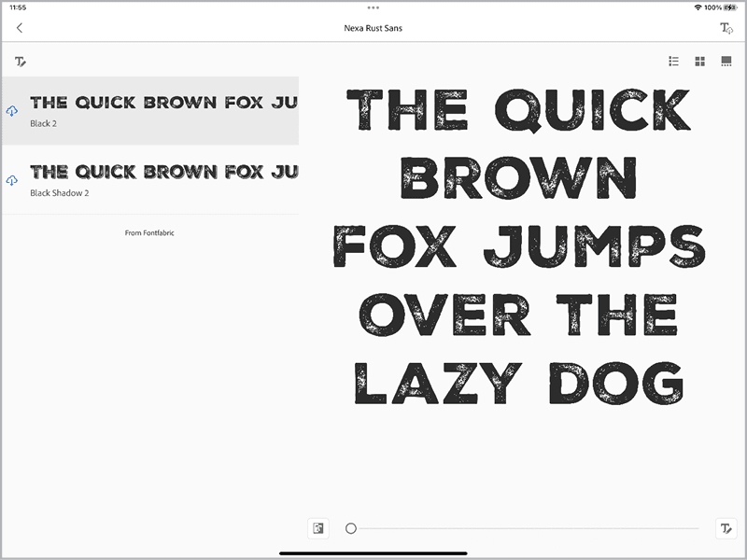Tap the install font family icon top right

726,28
